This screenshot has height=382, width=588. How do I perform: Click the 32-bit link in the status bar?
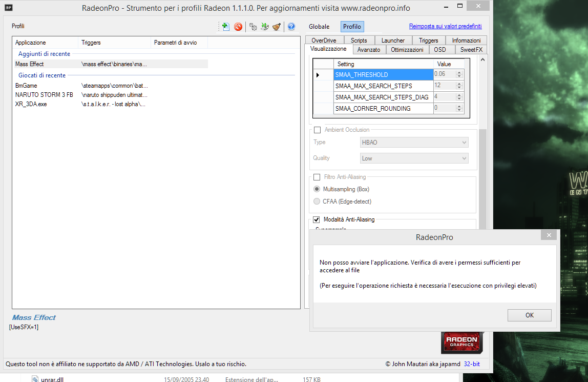472,364
